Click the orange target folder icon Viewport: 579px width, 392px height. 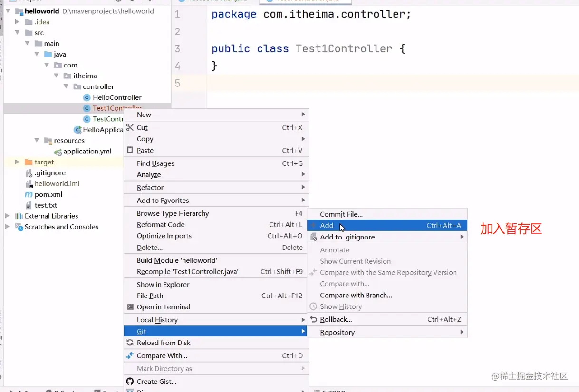pos(28,162)
